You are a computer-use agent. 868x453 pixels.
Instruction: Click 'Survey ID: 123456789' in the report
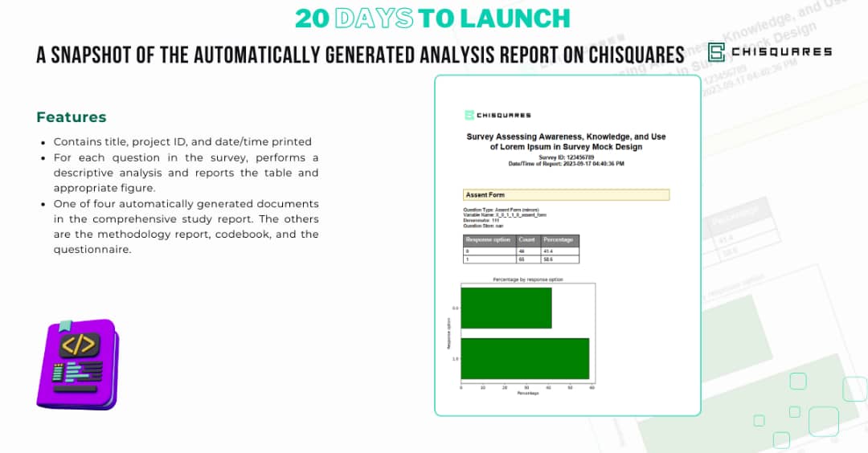[566, 157]
